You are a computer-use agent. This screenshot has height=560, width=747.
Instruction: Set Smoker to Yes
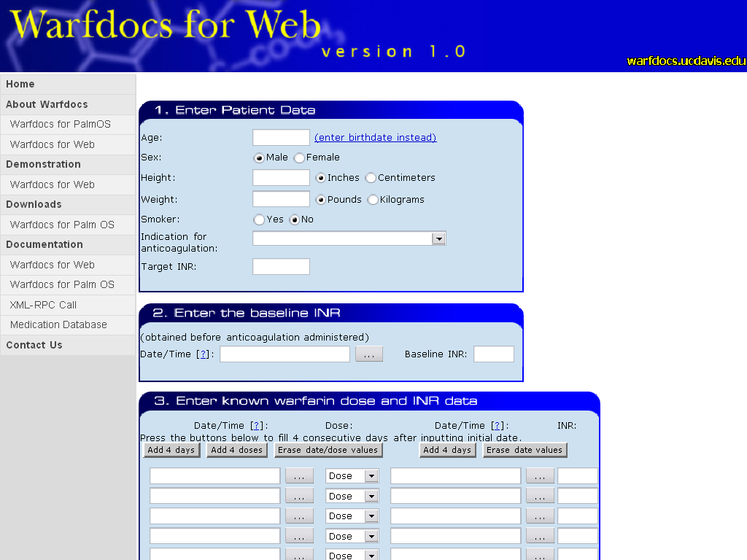[x=259, y=219]
